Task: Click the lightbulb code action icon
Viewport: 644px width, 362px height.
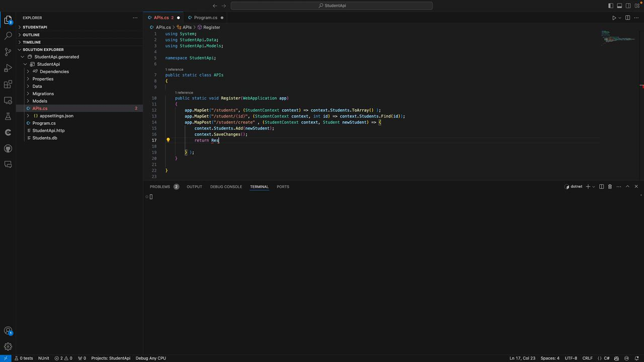Action: pyautogui.click(x=168, y=140)
